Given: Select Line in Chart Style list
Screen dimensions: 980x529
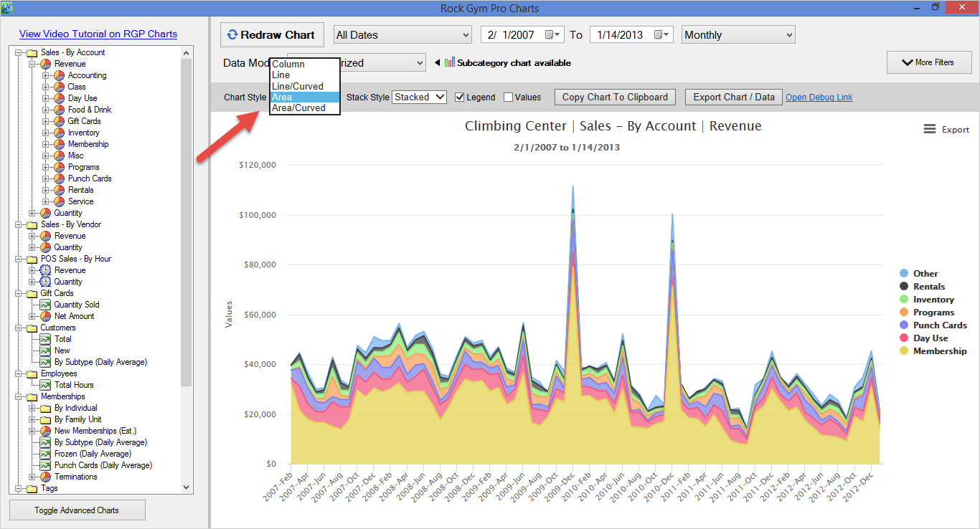Looking at the screenshot, I should click(305, 75).
